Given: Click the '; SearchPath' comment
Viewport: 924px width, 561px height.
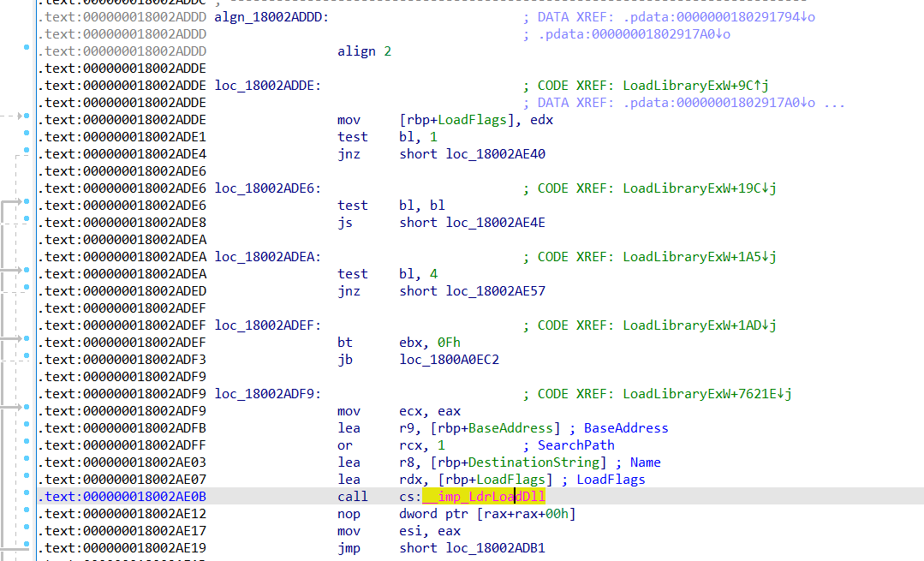Looking at the screenshot, I should (569, 445).
